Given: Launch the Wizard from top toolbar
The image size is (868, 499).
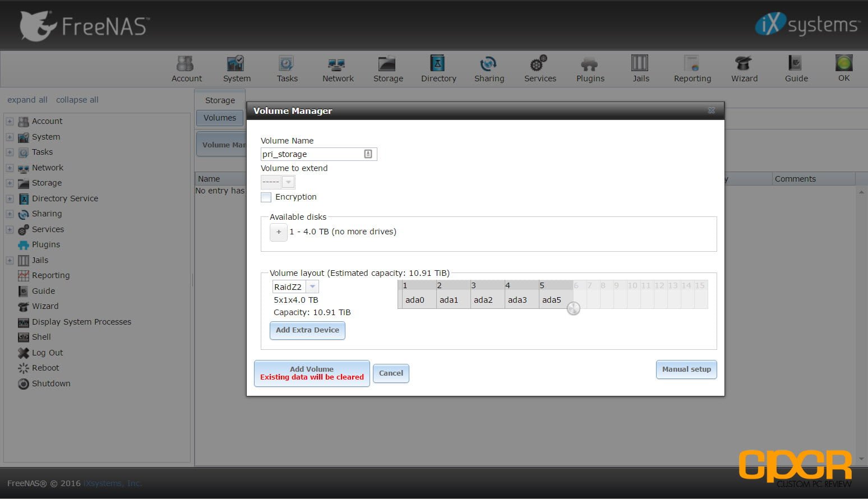Looking at the screenshot, I should point(744,69).
